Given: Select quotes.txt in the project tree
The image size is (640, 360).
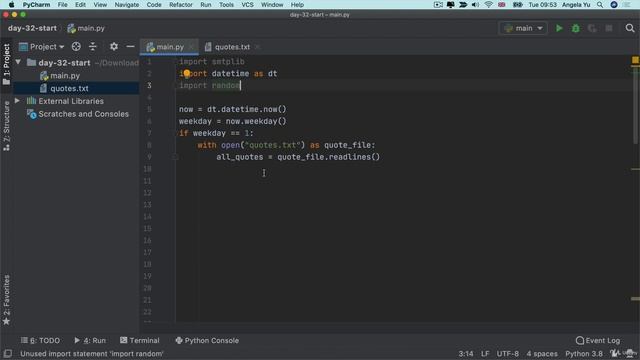Looking at the screenshot, I should 69,88.
